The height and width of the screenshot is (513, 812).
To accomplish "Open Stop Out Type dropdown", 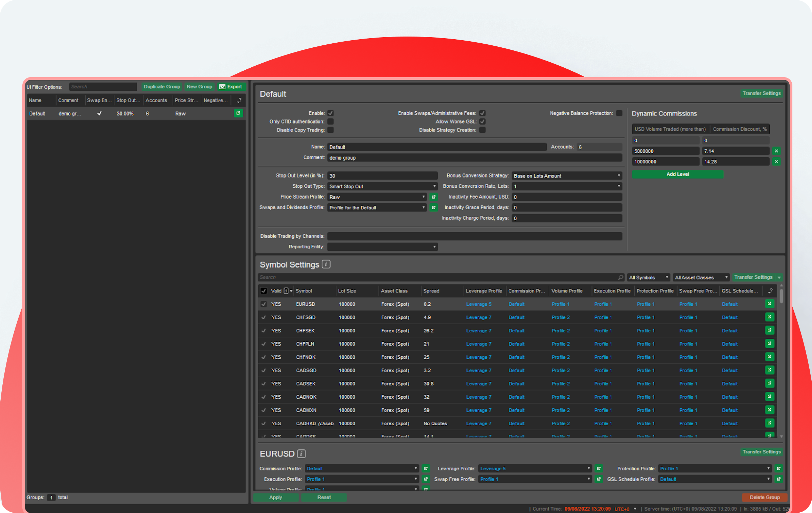I will click(383, 186).
